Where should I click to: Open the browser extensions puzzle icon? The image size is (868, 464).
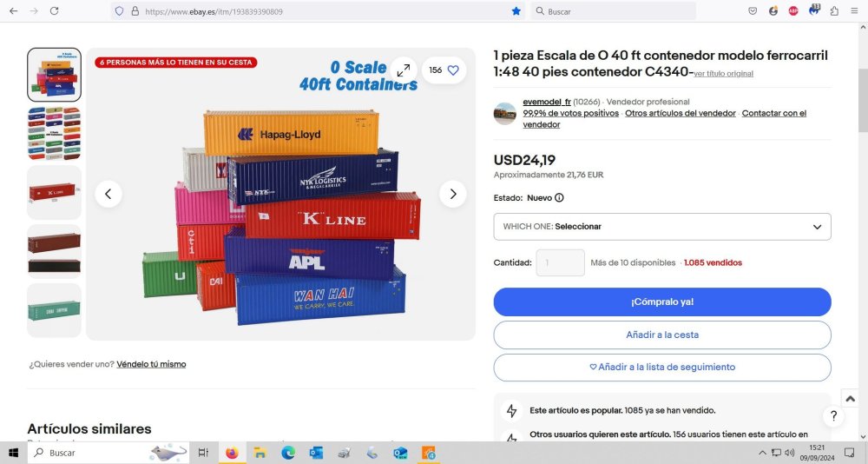(834, 11)
